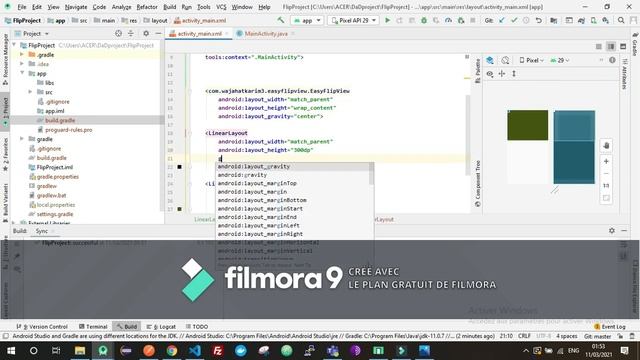Toggle the Palette side panel
The height and width of the screenshot is (360, 640).
point(478,71)
